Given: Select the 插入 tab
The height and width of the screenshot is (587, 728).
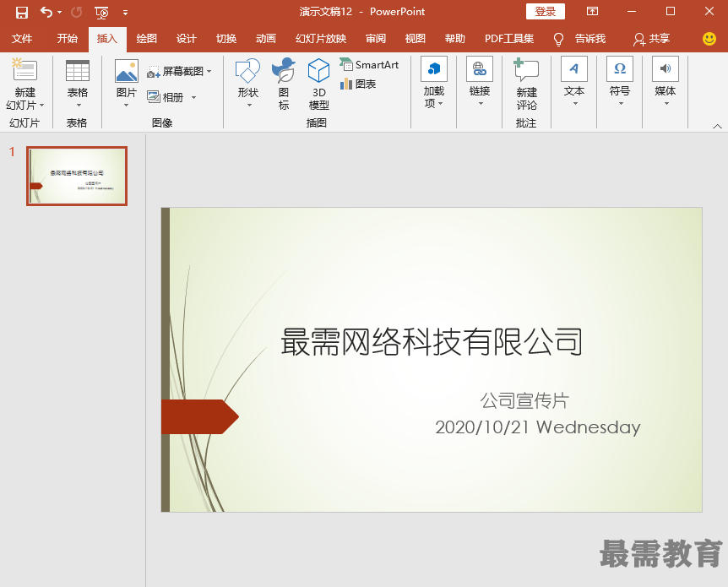Looking at the screenshot, I should point(107,39).
